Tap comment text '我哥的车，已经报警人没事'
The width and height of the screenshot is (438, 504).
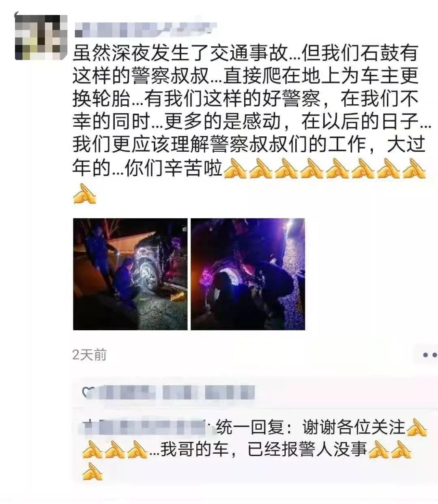[264, 450]
